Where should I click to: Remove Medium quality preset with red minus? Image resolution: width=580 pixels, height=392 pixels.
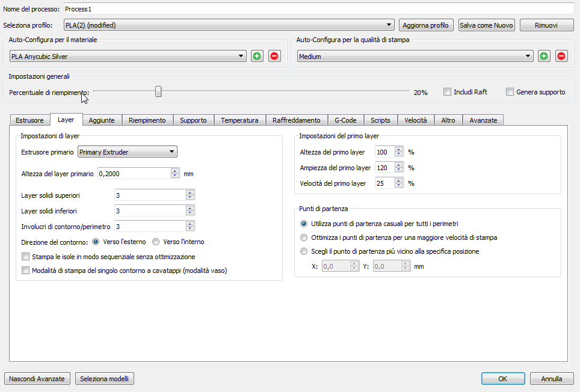[561, 56]
